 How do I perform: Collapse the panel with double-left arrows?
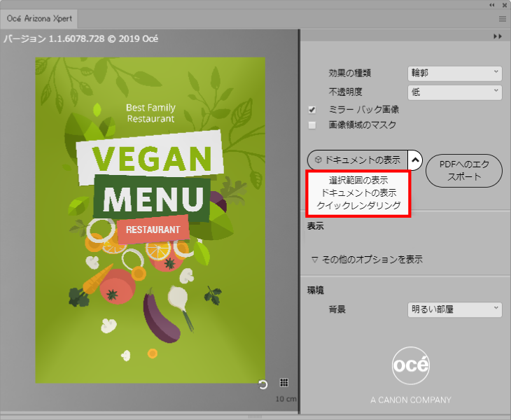[492, 5]
